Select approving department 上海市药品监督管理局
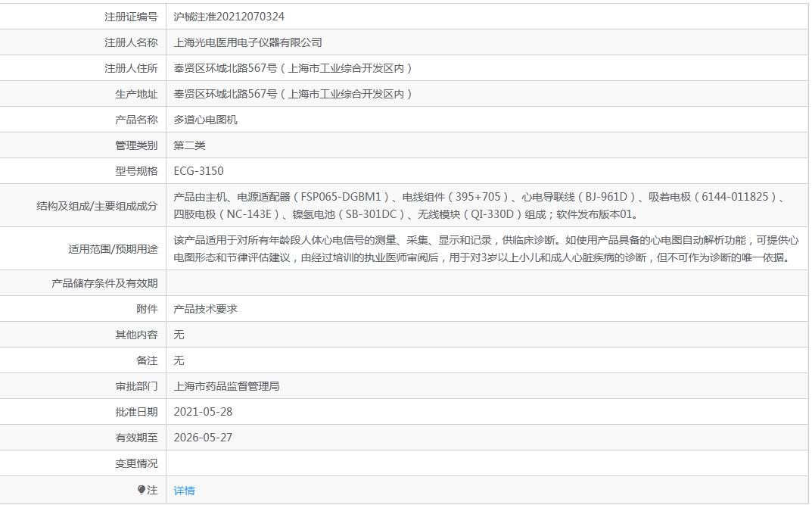 (x=226, y=386)
